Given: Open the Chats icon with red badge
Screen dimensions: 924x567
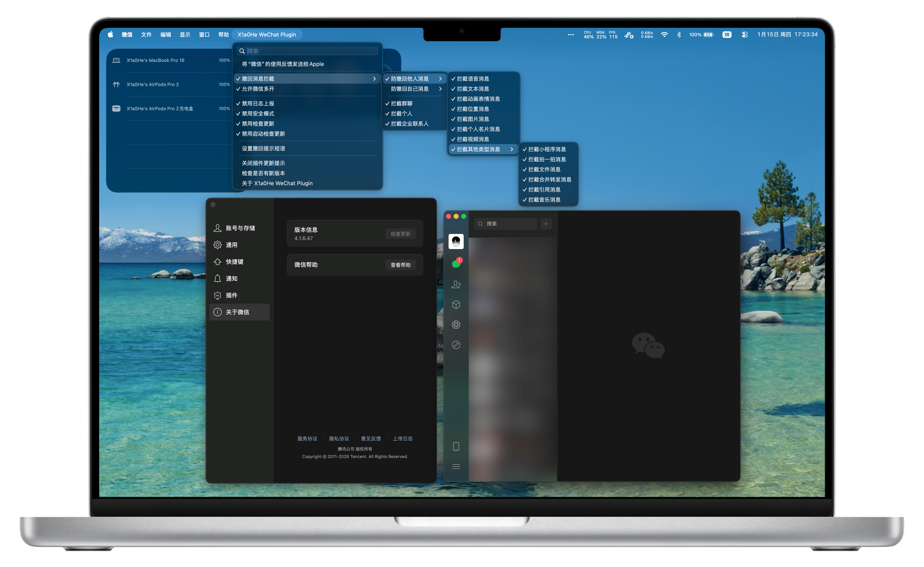Looking at the screenshot, I should coord(456,264).
